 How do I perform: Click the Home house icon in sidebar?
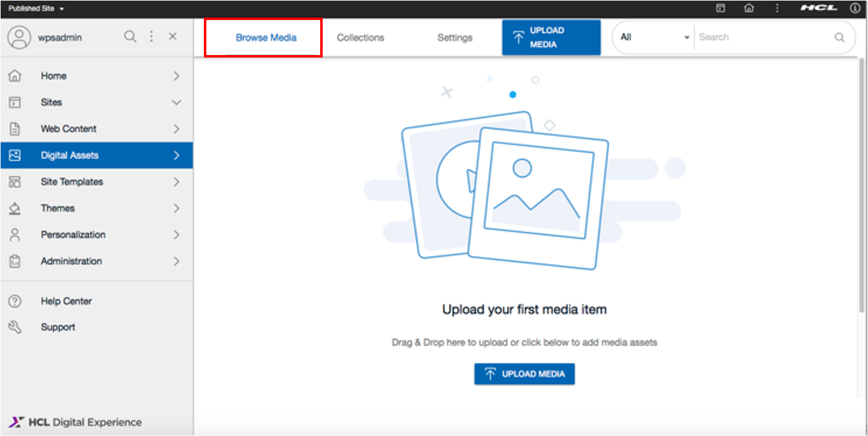[15, 76]
